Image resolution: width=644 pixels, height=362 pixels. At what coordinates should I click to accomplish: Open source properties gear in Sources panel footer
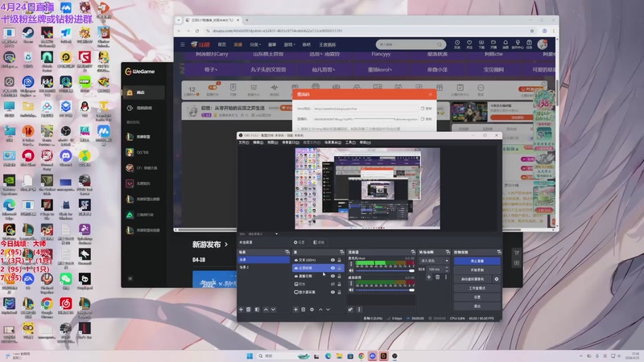[312, 310]
